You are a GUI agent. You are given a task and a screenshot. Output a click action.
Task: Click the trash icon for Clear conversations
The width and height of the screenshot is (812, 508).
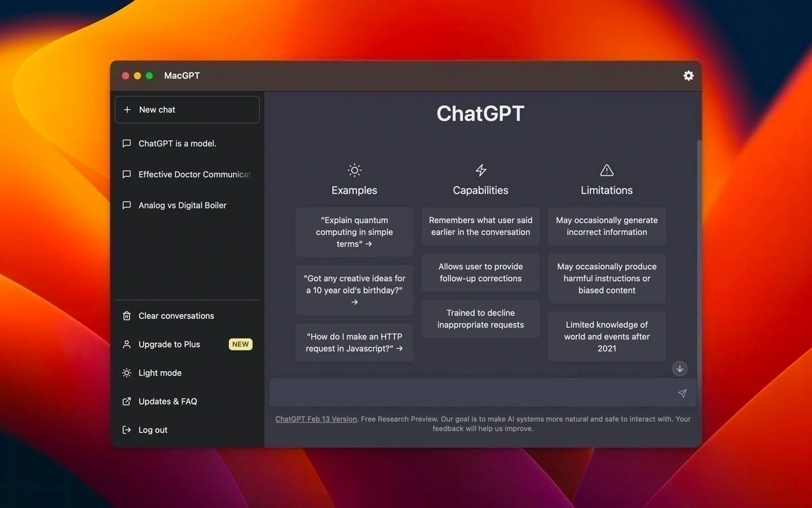(127, 316)
